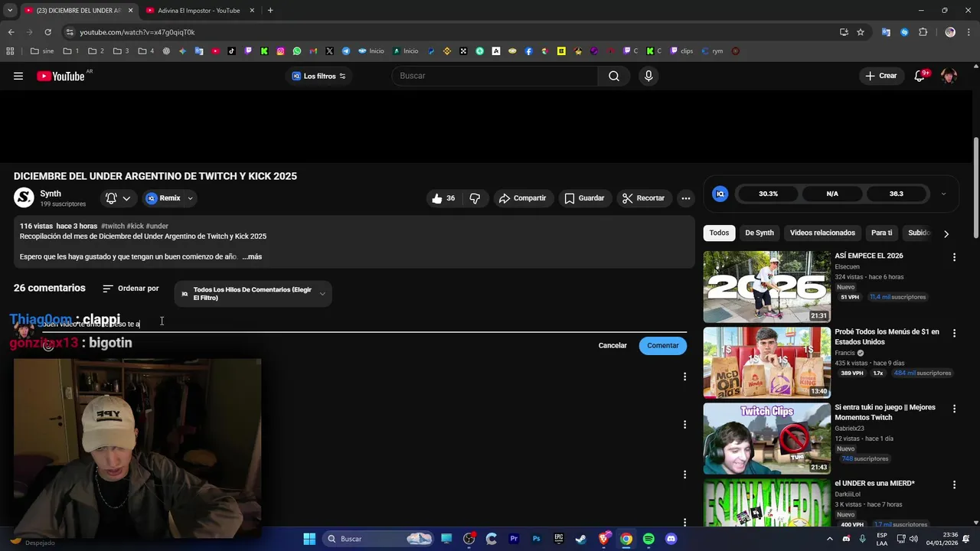
Task: Share the video via Compartir
Action: point(523,198)
